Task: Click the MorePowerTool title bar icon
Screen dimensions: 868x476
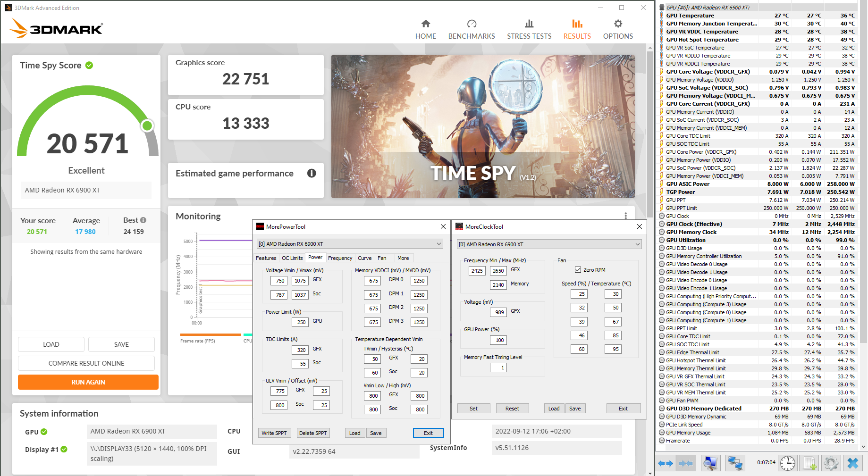Action: pyautogui.click(x=260, y=226)
